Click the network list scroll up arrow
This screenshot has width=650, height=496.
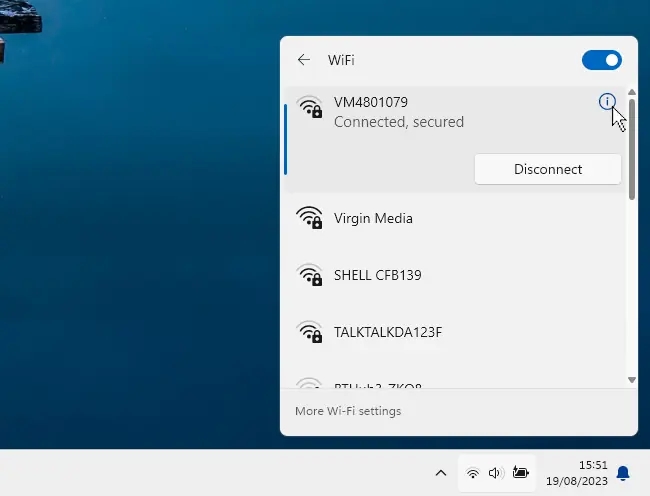point(632,92)
